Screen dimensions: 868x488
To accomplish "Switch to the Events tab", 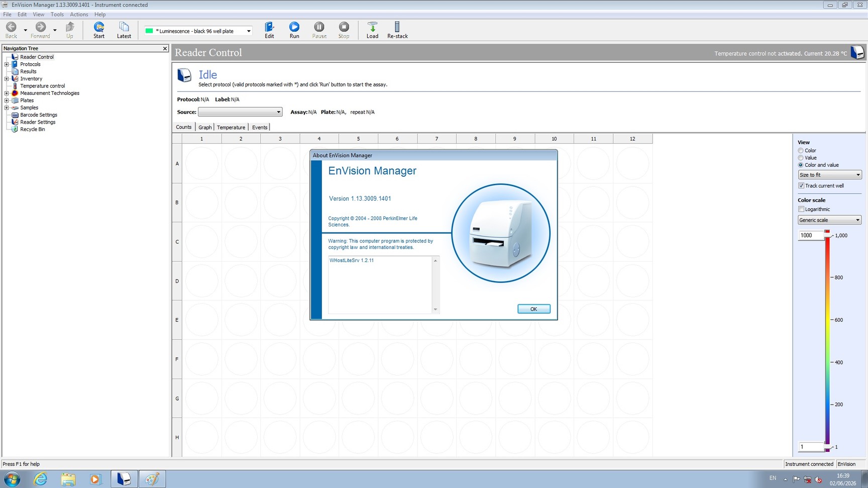I will coord(260,128).
